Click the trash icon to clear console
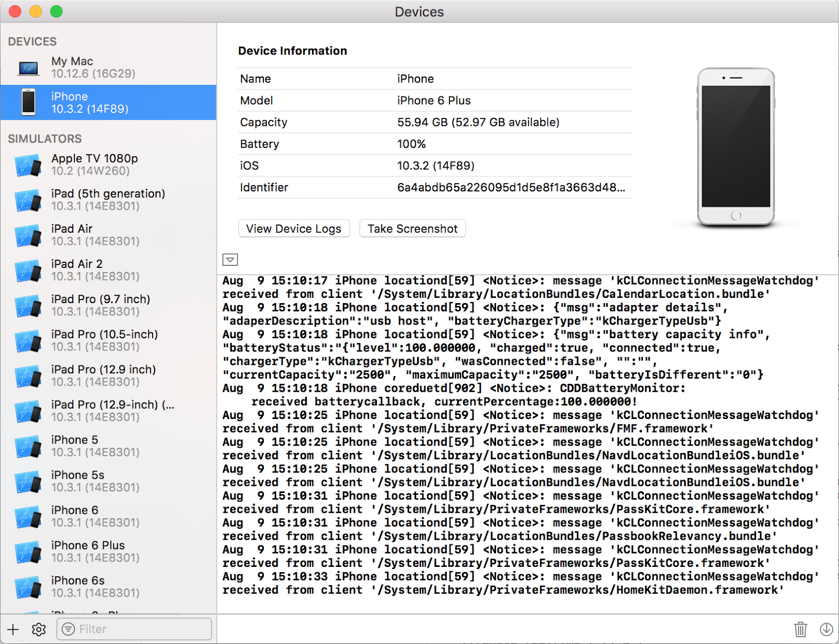The image size is (839, 644). pos(801,629)
